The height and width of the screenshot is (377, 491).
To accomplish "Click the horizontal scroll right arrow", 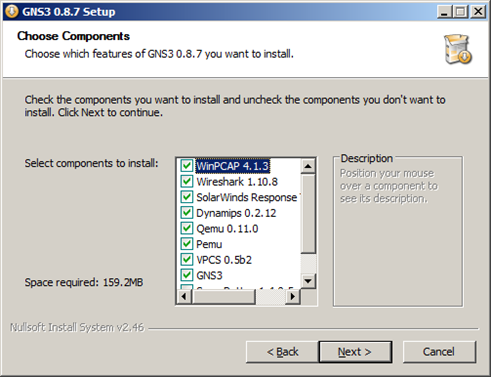I will (293, 296).
